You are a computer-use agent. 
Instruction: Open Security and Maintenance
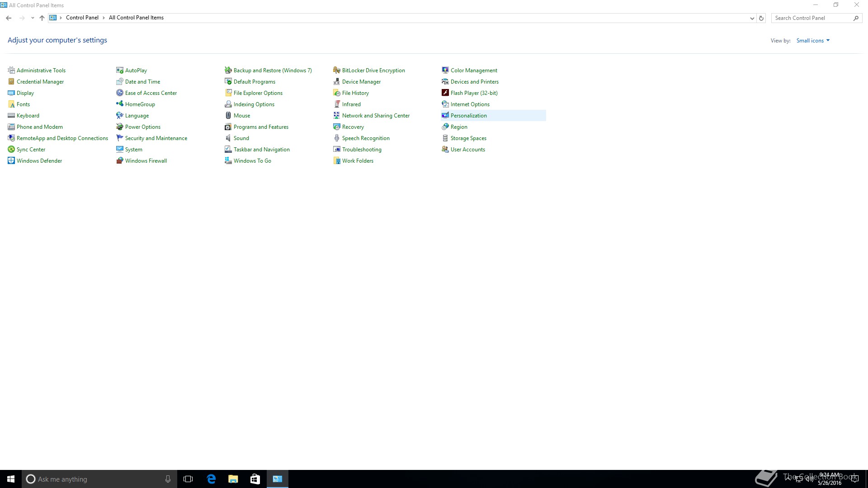click(x=156, y=138)
